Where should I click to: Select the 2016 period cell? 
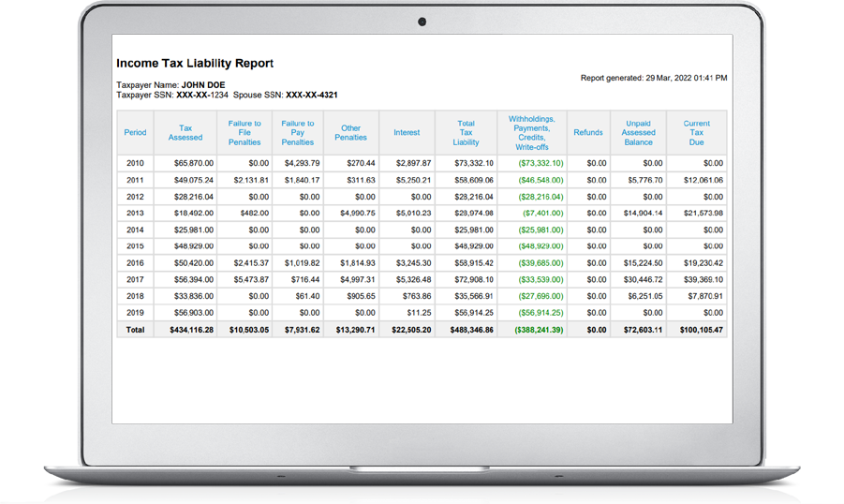(135, 263)
